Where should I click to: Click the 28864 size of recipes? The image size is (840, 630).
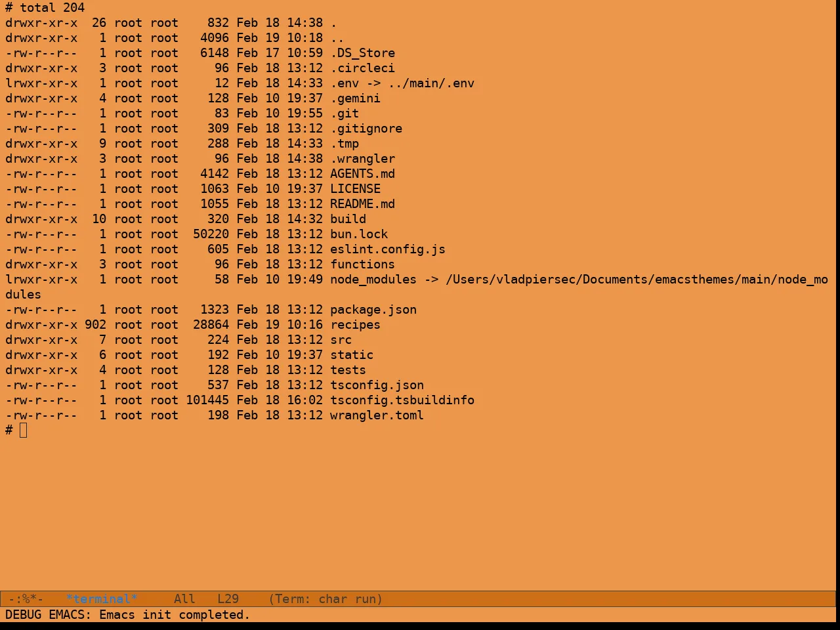coord(211,325)
